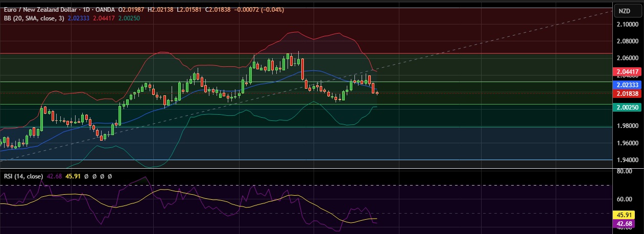
Task: Click the yellow 45.91 value in RSI legend
Action: coord(74,176)
